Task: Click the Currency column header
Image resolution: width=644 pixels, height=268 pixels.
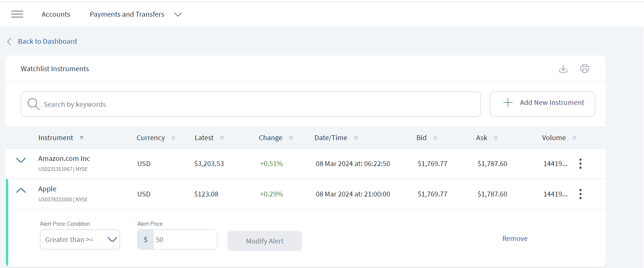Action: pyautogui.click(x=151, y=138)
